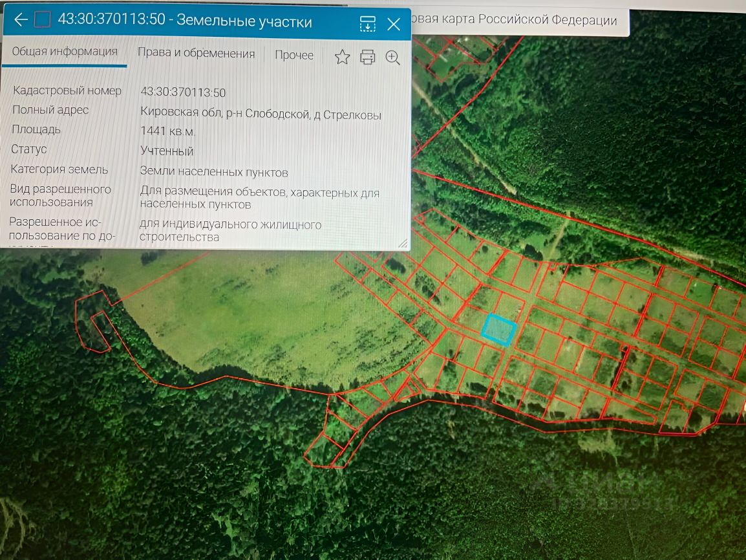Zoom to parcel with magnifier plus icon
The height and width of the screenshot is (560, 746).
(392, 58)
